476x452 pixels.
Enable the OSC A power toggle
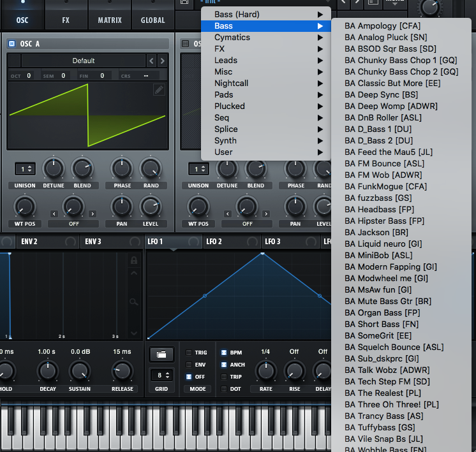12,44
